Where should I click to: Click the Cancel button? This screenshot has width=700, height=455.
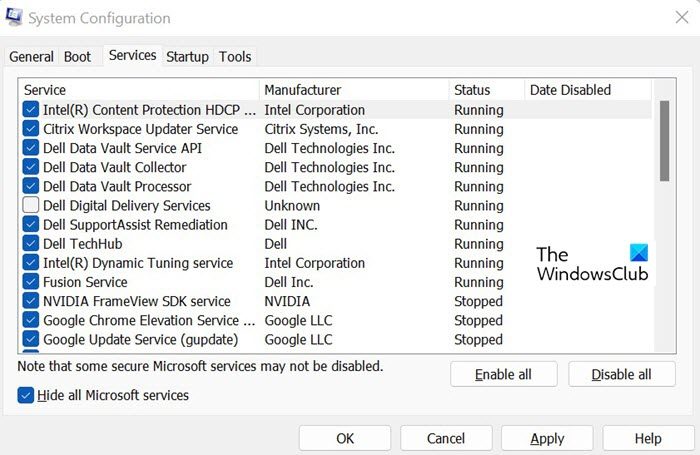pos(446,438)
